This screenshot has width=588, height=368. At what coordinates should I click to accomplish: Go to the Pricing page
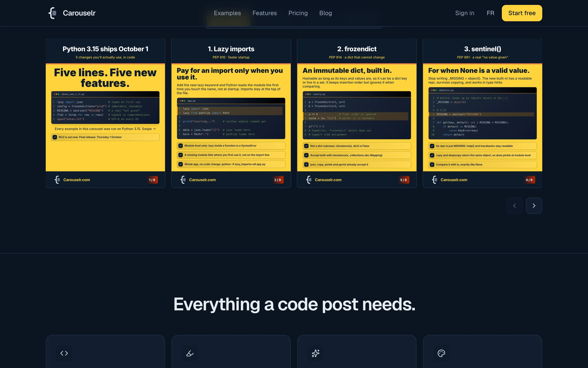298,13
